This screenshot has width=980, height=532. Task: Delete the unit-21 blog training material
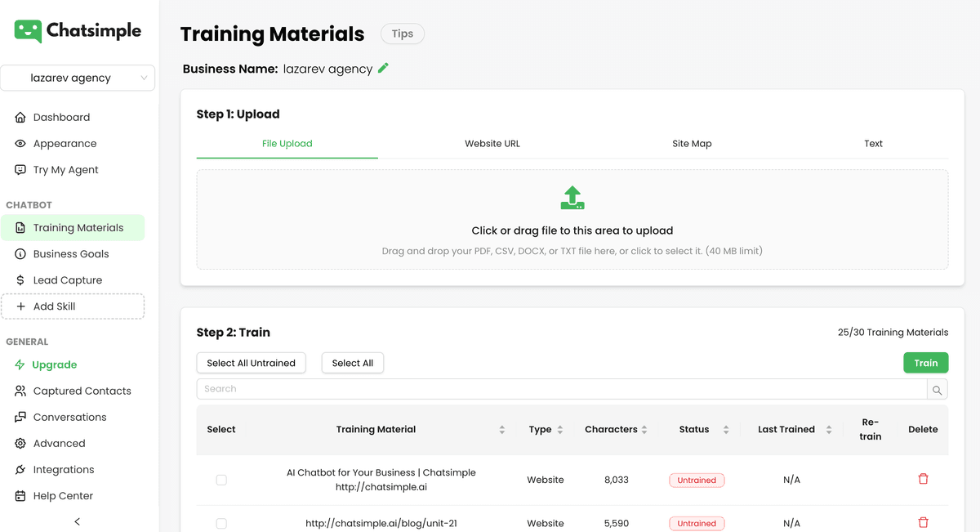pos(923,523)
